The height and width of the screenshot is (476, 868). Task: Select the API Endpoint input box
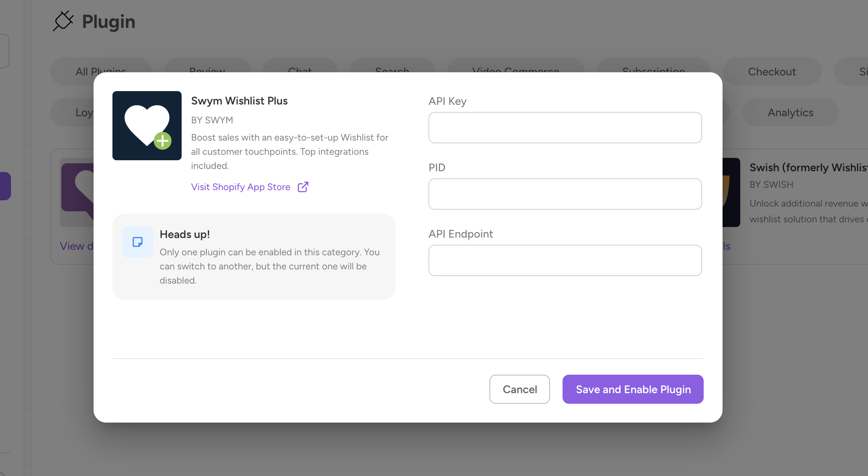[565, 260]
